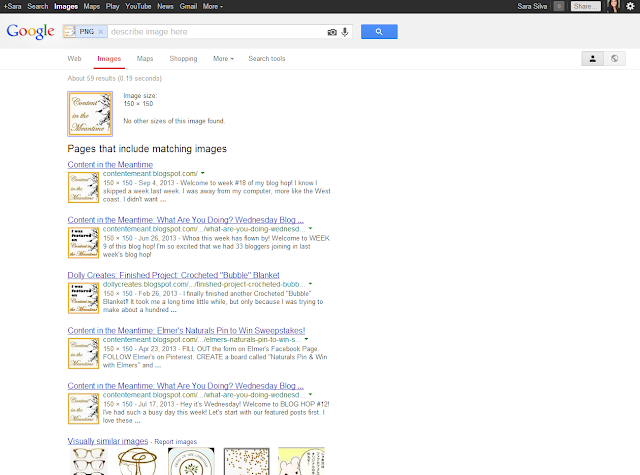Open dropdown arrow beside dollycreates.blogspot.com URL

pos(310,284)
